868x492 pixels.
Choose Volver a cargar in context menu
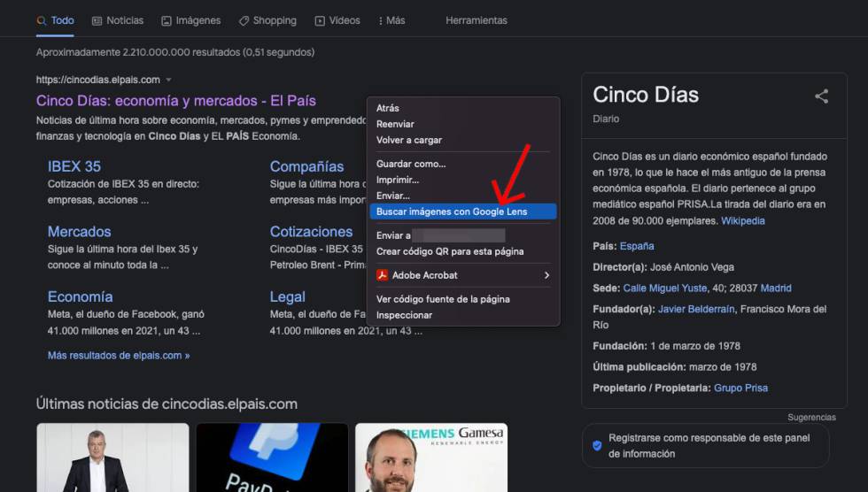pos(463,140)
